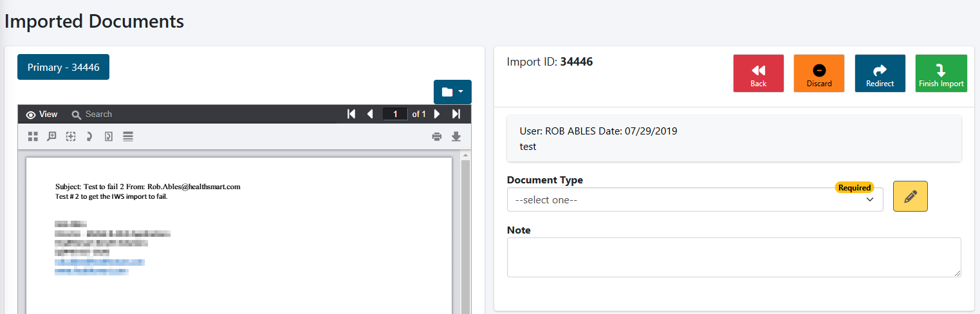The height and width of the screenshot is (314, 980).
Task: Go to next page arrow
Action: coord(437,114)
